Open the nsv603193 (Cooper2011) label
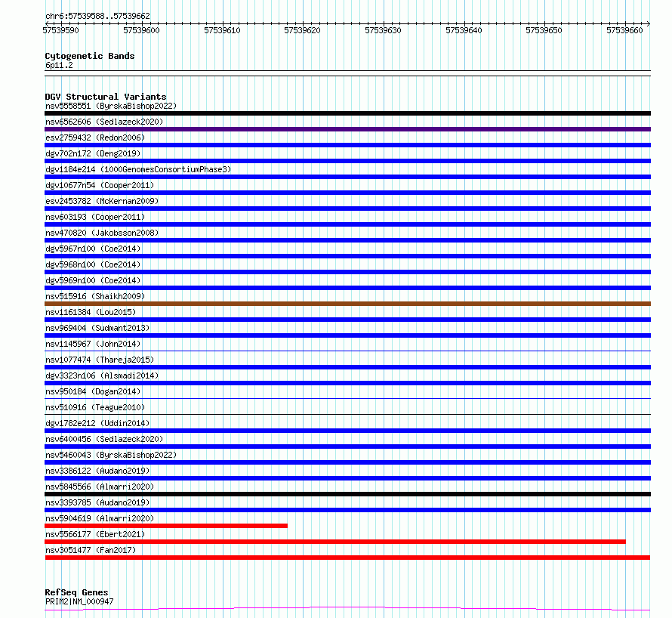The height and width of the screenshot is (618, 672). [x=95, y=217]
